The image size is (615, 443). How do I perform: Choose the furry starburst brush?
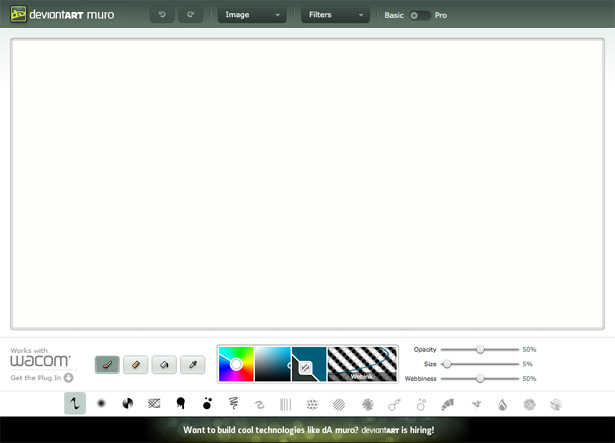coord(368,404)
